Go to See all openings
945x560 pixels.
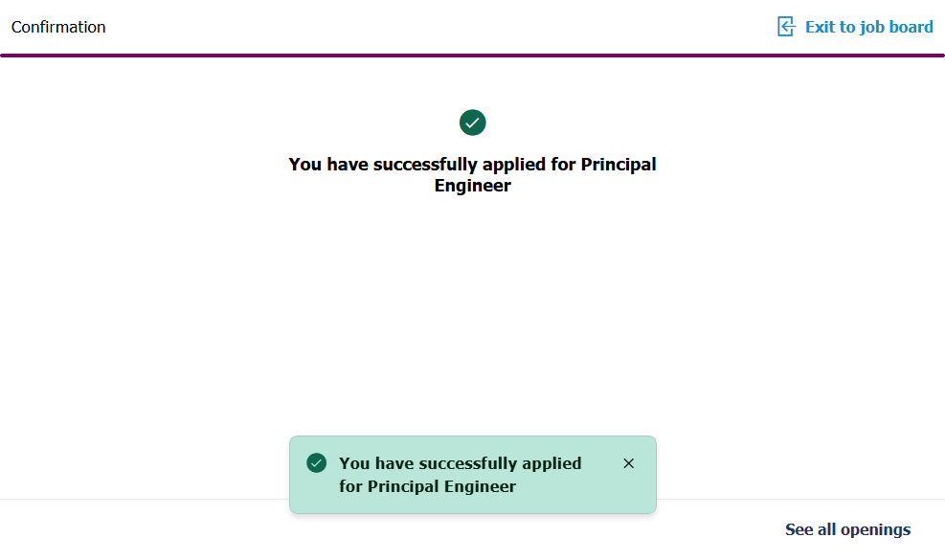click(847, 529)
